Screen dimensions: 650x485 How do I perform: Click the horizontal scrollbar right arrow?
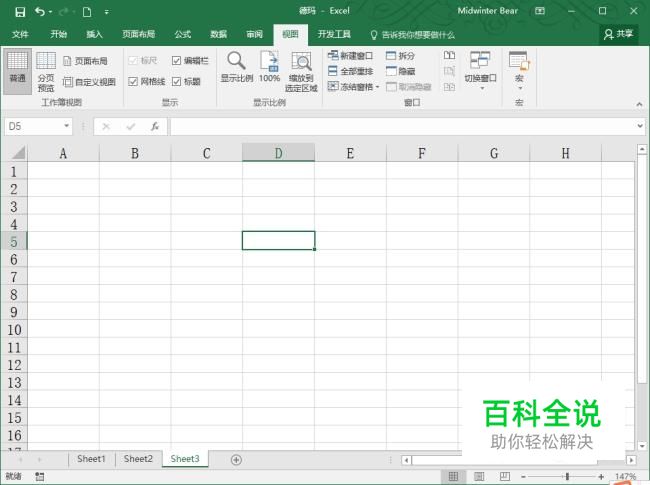631,460
